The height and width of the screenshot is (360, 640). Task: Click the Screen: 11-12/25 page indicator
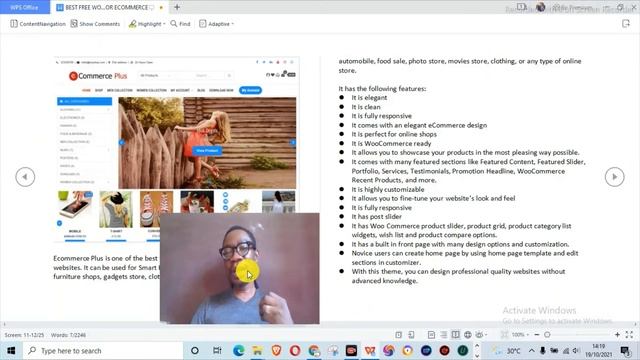tap(24, 335)
